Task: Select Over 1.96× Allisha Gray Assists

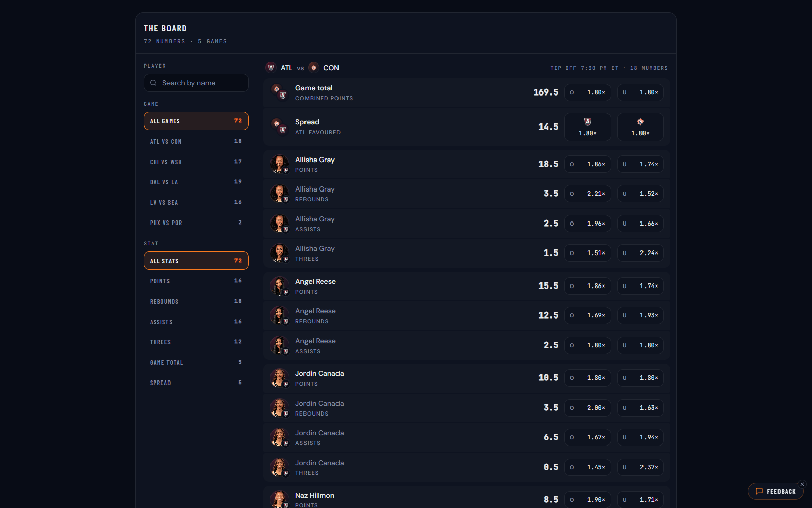Action: coord(588,224)
